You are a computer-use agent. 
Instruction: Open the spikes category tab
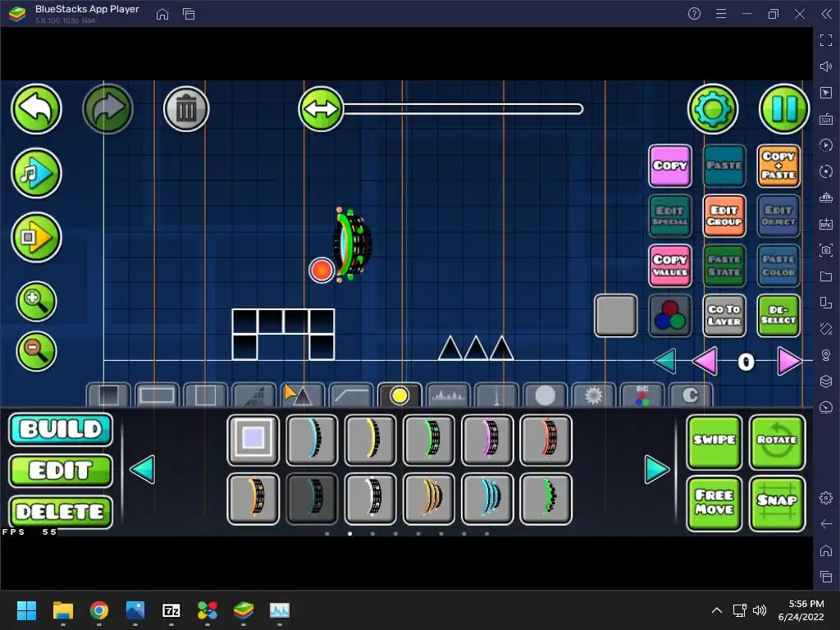coord(302,395)
